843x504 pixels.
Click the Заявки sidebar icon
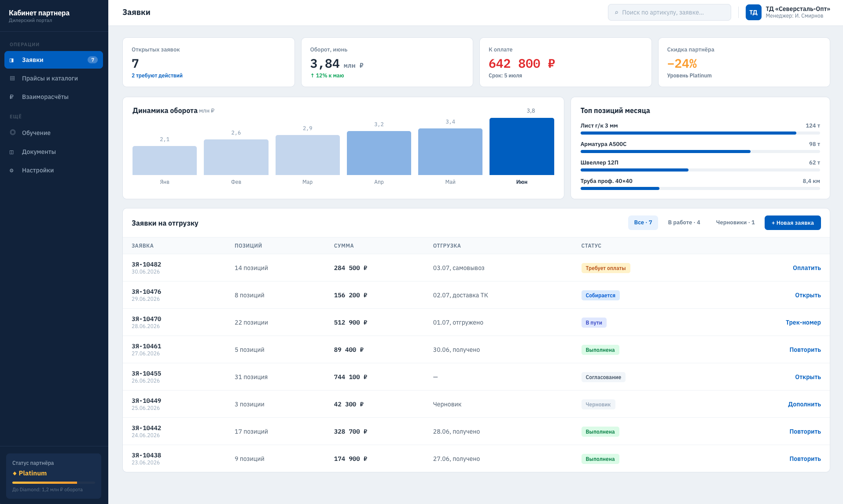coord(12,60)
